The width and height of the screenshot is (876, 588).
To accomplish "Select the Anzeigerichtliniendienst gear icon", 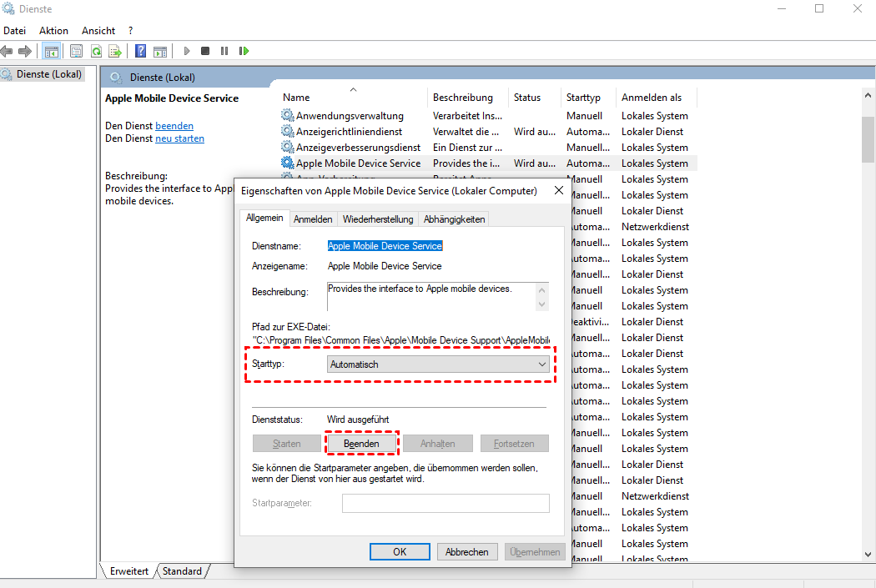I will (x=287, y=131).
